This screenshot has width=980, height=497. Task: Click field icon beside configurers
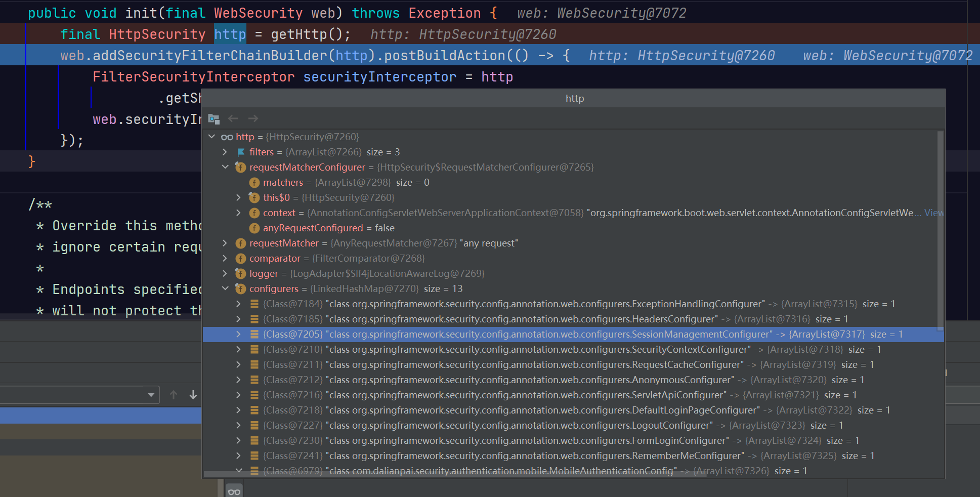pos(241,288)
